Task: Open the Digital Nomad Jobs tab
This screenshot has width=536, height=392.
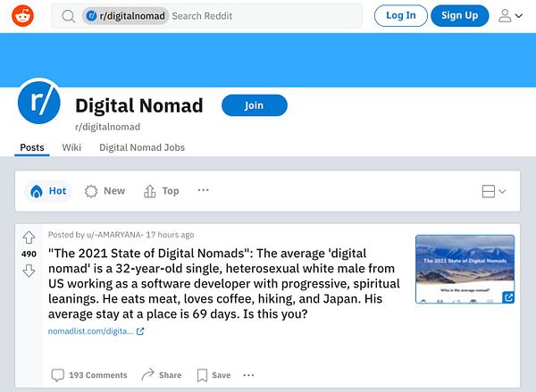Action: (142, 147)
